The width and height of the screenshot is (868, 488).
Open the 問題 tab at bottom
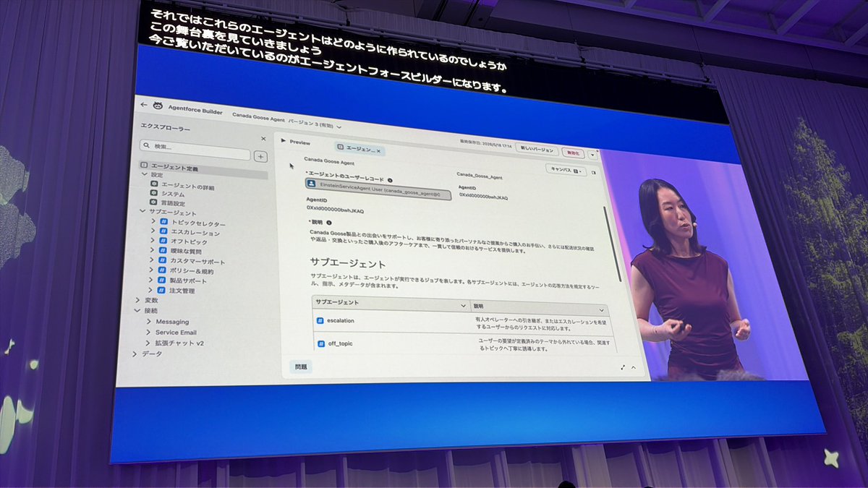click(301, 367)
